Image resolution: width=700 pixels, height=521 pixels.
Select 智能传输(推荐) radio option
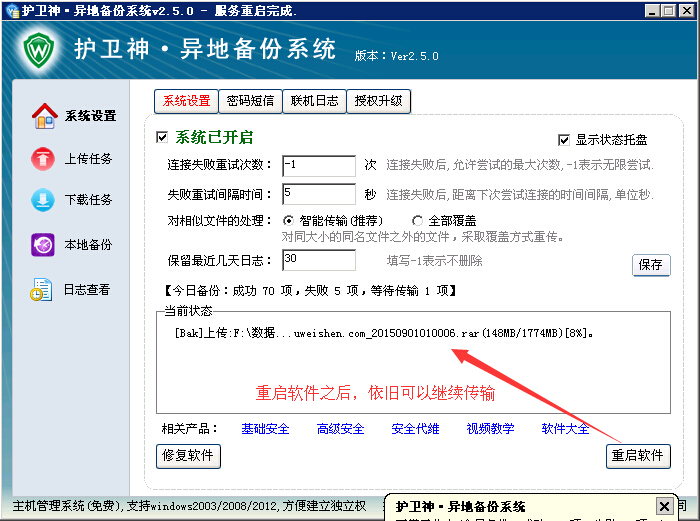(289, 220)
